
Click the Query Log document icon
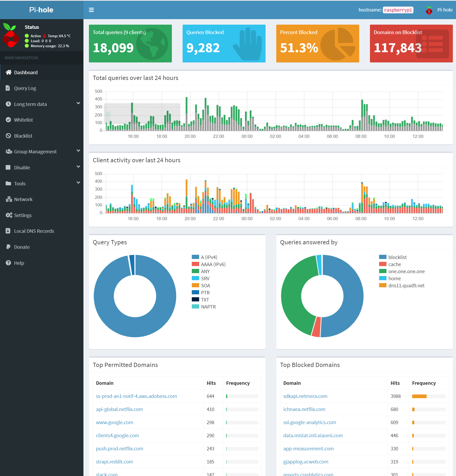pos(8,88)
